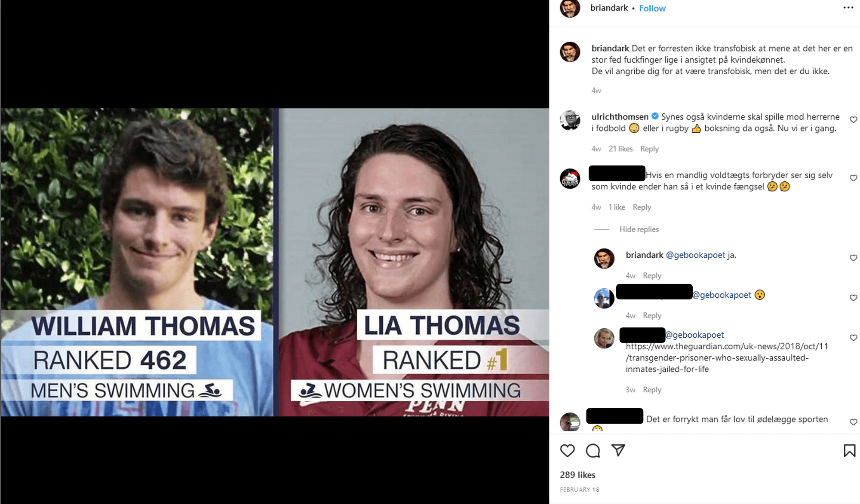Collapse thread with Hide replies

click(x=639, y=229)
